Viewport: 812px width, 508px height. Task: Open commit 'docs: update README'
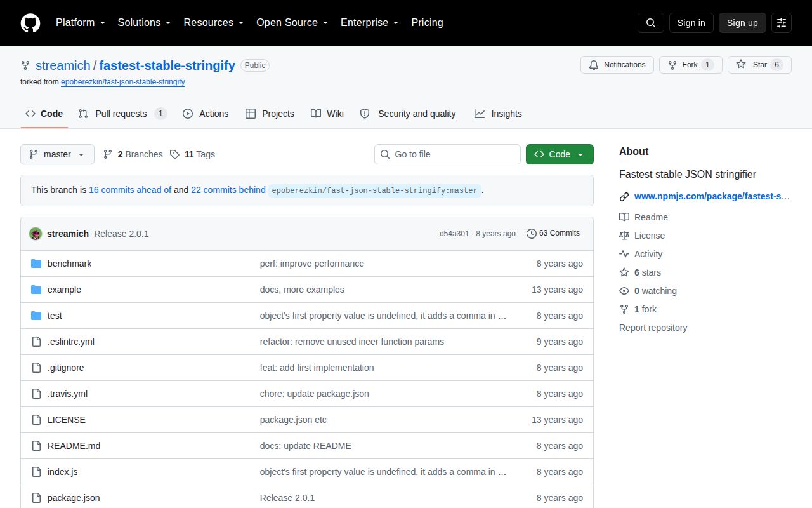306,446
